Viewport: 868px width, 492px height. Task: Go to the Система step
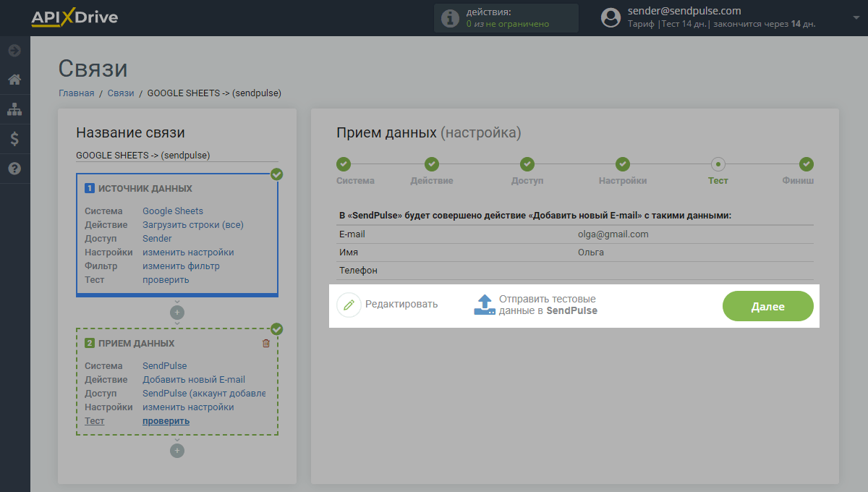click(x=344, y=164)
